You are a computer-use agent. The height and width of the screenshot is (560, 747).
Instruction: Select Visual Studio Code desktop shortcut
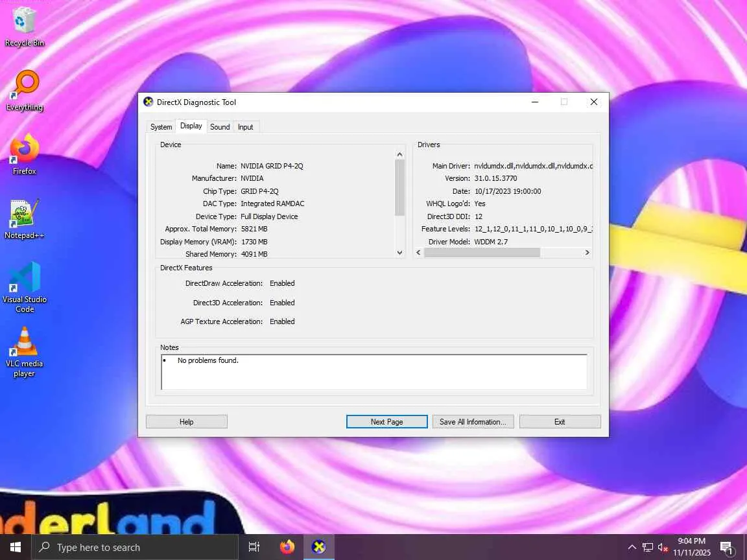tap(24, 287)
